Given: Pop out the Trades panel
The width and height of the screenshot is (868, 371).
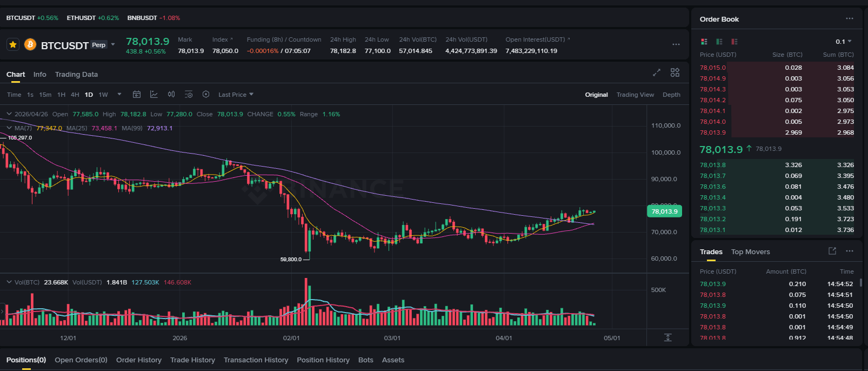Looking at the screenshot, I should (x=832, y=251).
